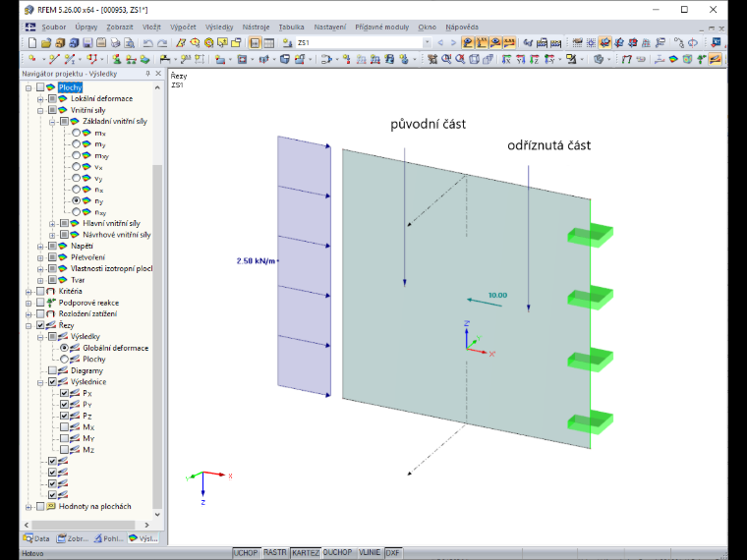Close the navigator panel
Viewport: 747px width, 560px height.
coord(158,74)
